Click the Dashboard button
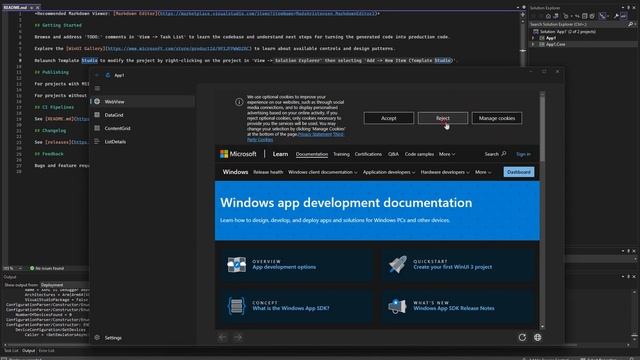The image size is (640, 360). coord(519,172)
